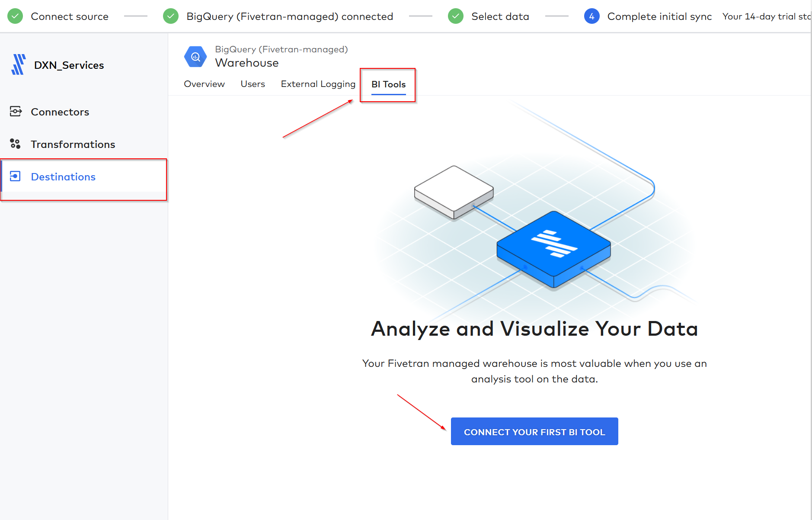812x520 pixels.
Task: Click the Select data step label
Action: pyautogui.click(x=500, y=16)
